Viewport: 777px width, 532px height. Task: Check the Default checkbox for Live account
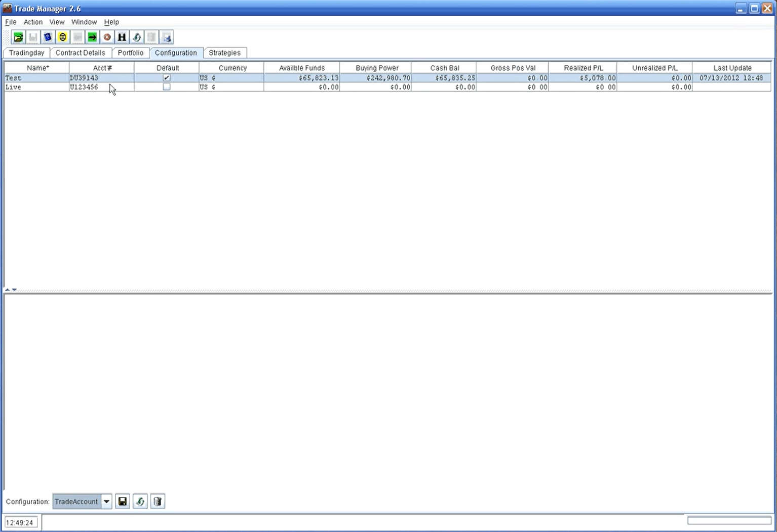click(x=167, y=87)
